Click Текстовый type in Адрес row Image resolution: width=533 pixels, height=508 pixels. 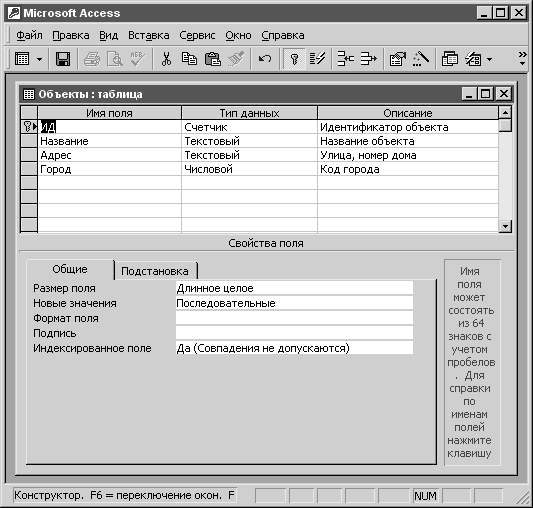(x=250, y=155)
